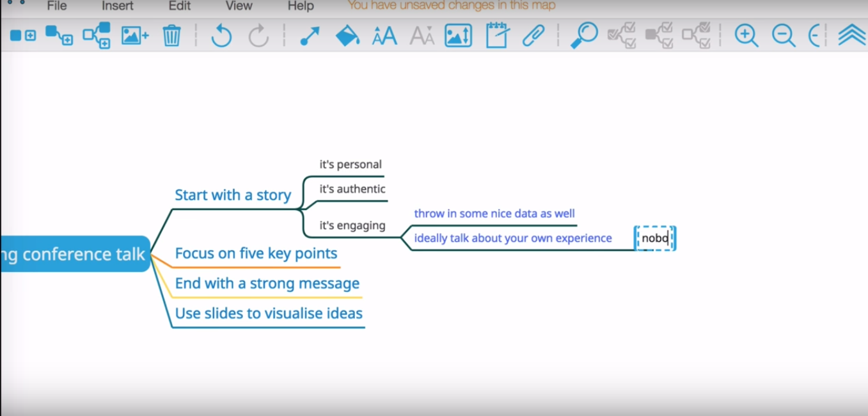Add a child node with toolbar icon

[x=59, y=35]
